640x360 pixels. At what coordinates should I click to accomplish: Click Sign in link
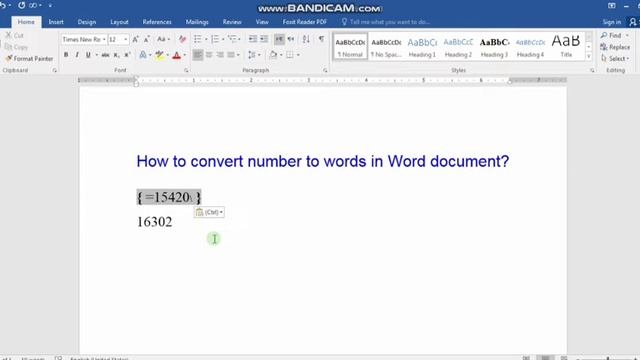(x=611, y=22)
